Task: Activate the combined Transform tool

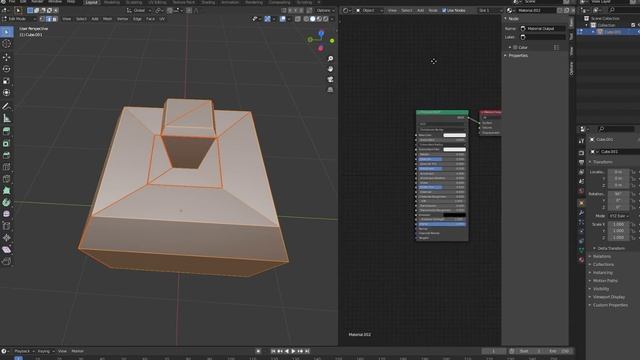Action: (x=7, y=93)
